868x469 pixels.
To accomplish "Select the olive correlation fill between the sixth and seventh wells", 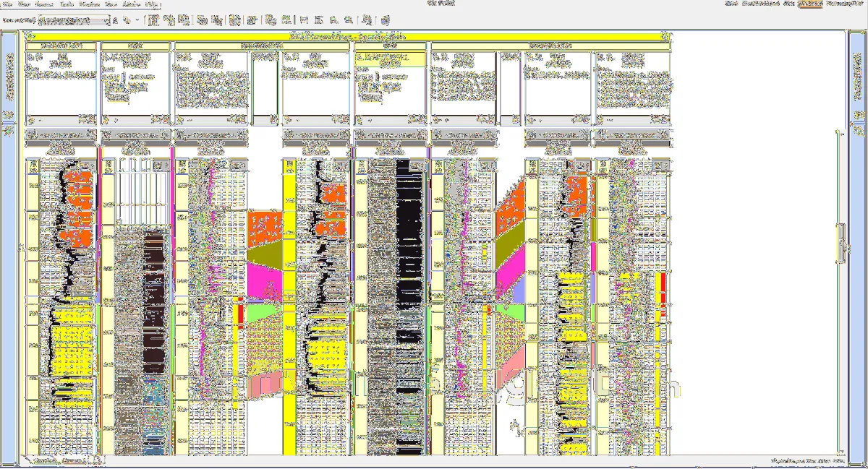I will (x=510, y=242).
